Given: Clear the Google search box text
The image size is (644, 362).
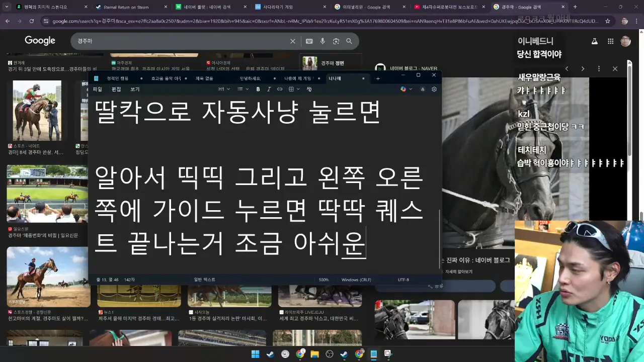Looking at the screenshot, I should click(293, 41).
